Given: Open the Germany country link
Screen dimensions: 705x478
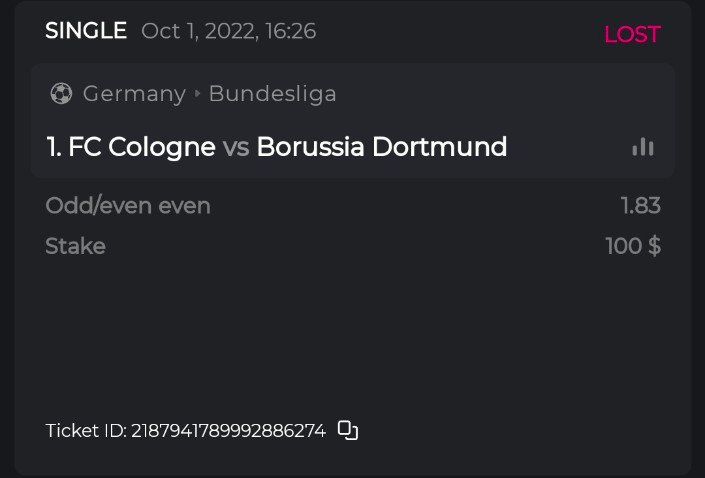Looking at the screenshot, I should click(x=134, y=94).
